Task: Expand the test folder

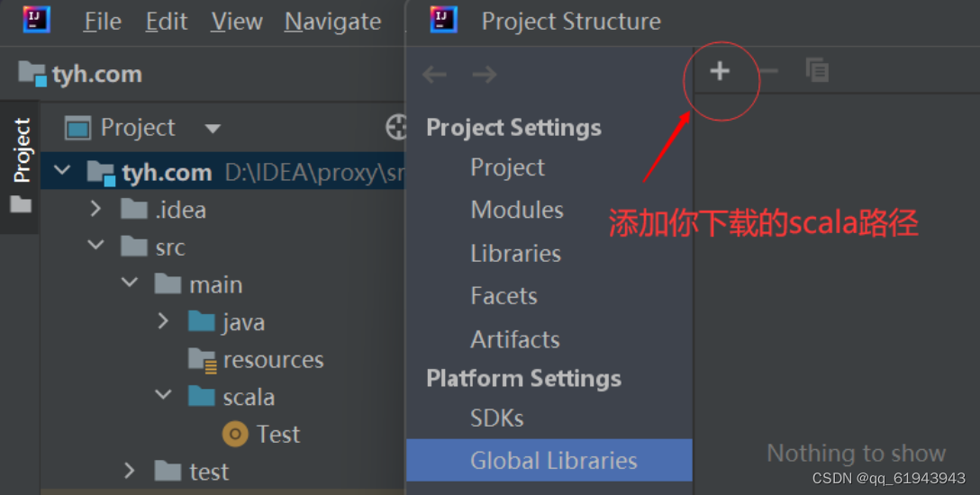Action: tap(129, 471)
